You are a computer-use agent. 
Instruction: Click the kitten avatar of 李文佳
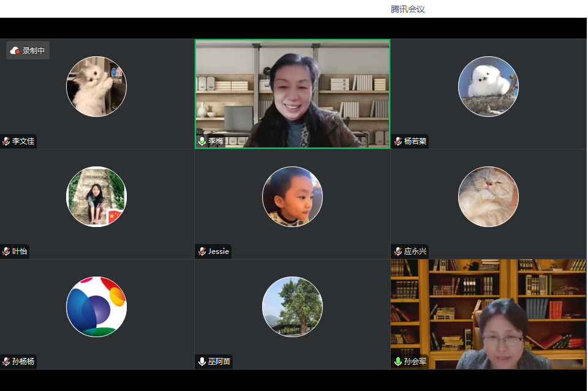[x=96, y=86]
